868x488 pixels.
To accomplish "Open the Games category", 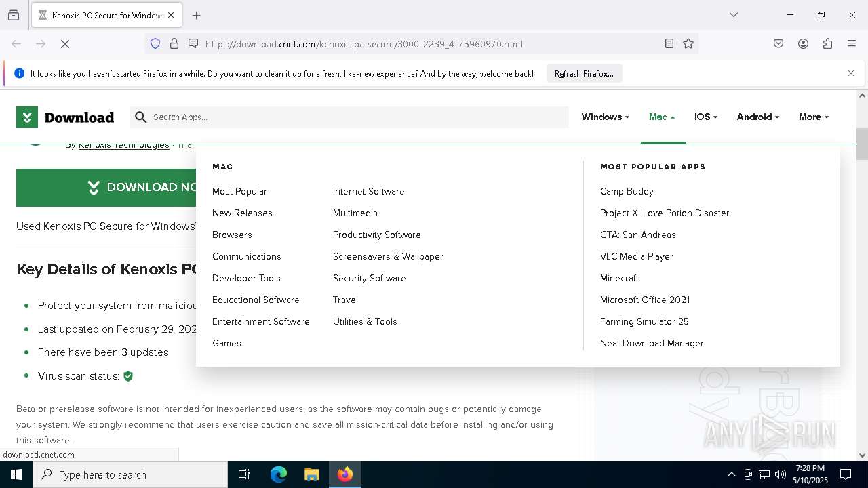I will (x=226, y=343).
